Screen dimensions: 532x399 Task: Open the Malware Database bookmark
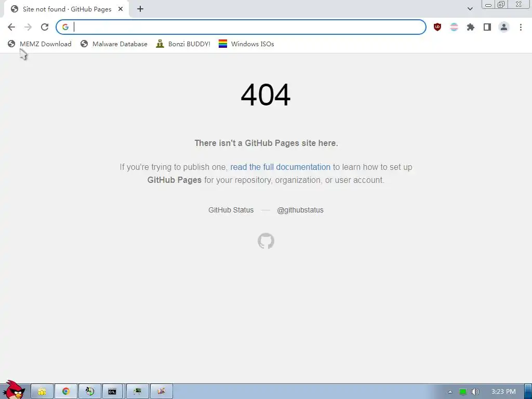click(x=114, y=44)
